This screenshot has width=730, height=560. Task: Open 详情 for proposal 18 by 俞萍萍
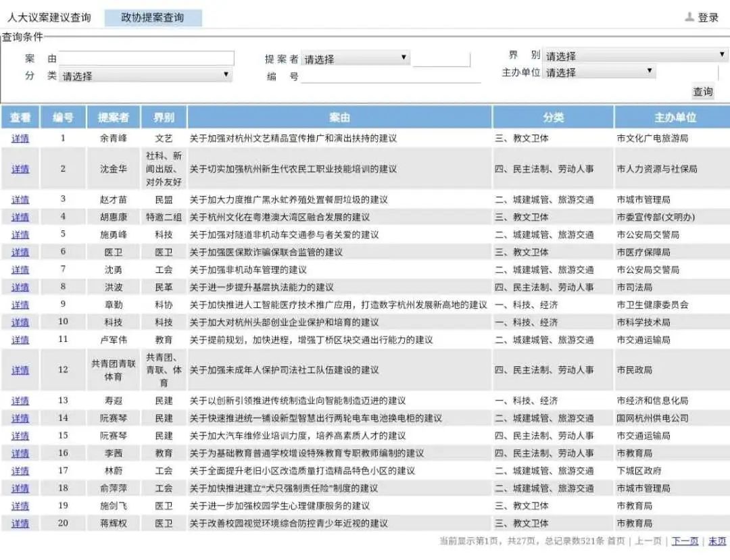pos(20,488)
